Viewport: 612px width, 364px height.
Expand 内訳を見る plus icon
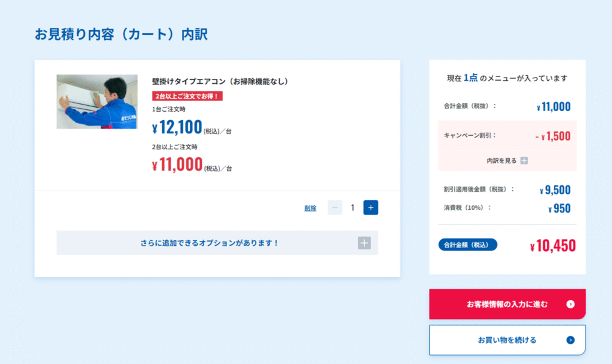coord(524,161)
